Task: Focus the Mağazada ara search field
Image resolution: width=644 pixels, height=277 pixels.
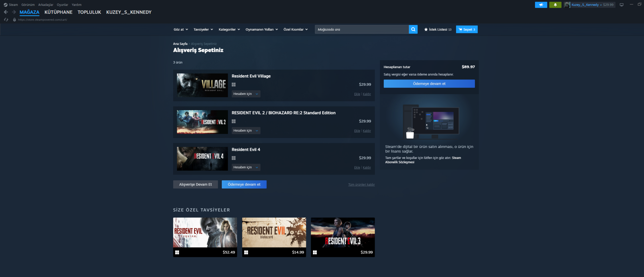Action: point(362,30)
